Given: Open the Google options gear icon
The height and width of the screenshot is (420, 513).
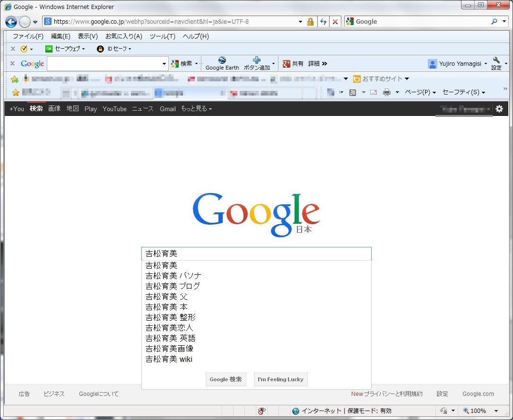Looking at the screenshot, I should [499, 109].
